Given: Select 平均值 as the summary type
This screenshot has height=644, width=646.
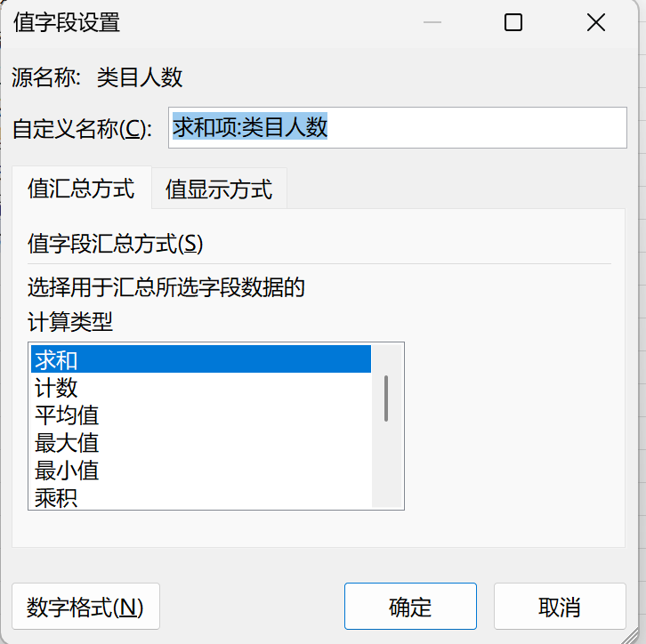Looking at the screenshot, I should [x=200, y=415].
